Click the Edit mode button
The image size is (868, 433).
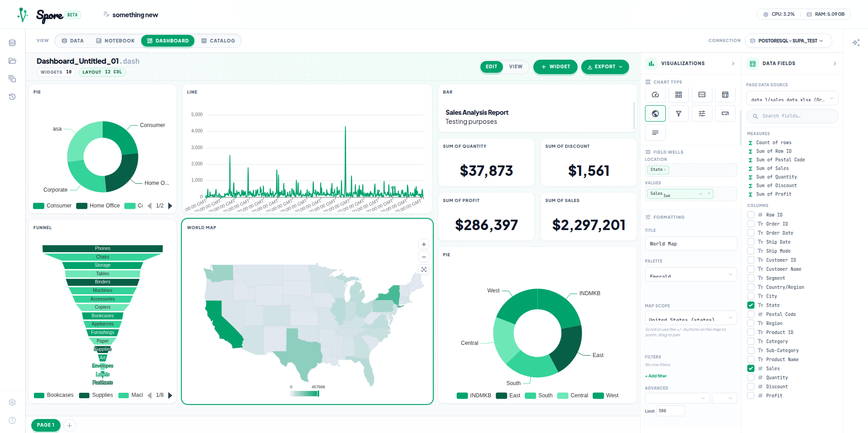coord(491,66)
